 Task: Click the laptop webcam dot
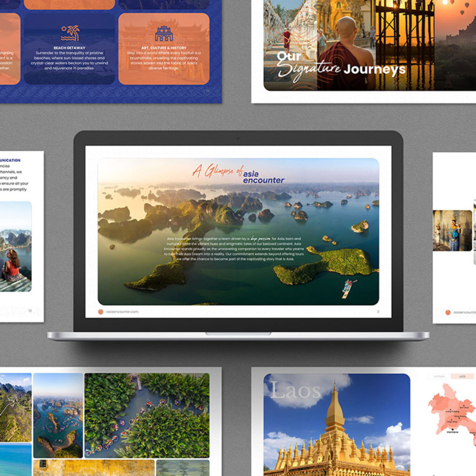[x=238, y=138]
